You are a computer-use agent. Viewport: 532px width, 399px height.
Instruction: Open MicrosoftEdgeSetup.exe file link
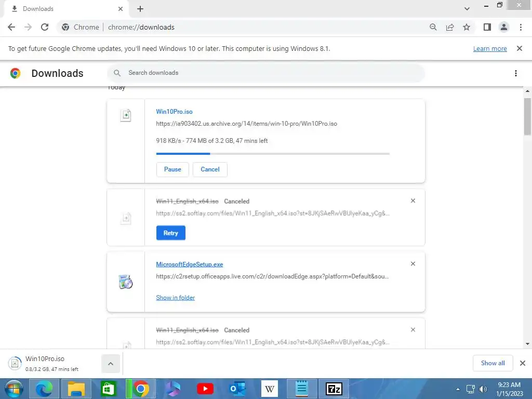(189, 264)
